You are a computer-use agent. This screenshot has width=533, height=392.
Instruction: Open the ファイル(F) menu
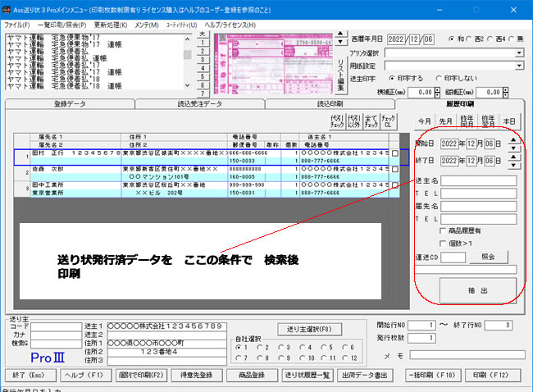click(16, 25)
